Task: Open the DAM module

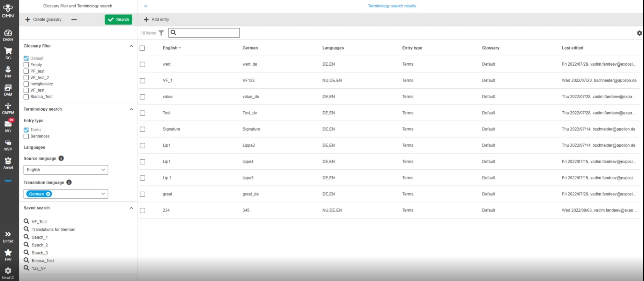Action: point(8,90)
